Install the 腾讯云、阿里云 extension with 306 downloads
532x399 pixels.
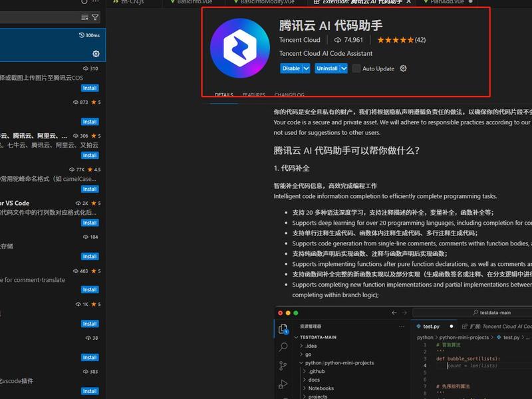coord(90,155)
